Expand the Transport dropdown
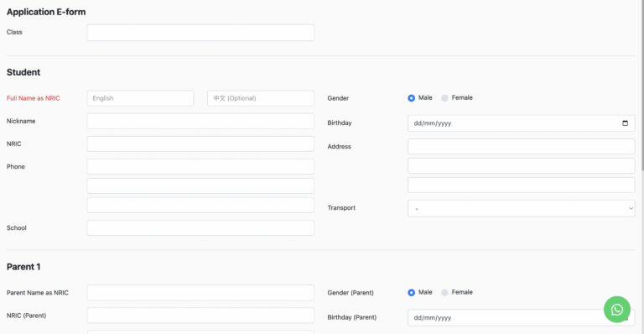Screen dimensions: 644x334 tap(522, 208)
